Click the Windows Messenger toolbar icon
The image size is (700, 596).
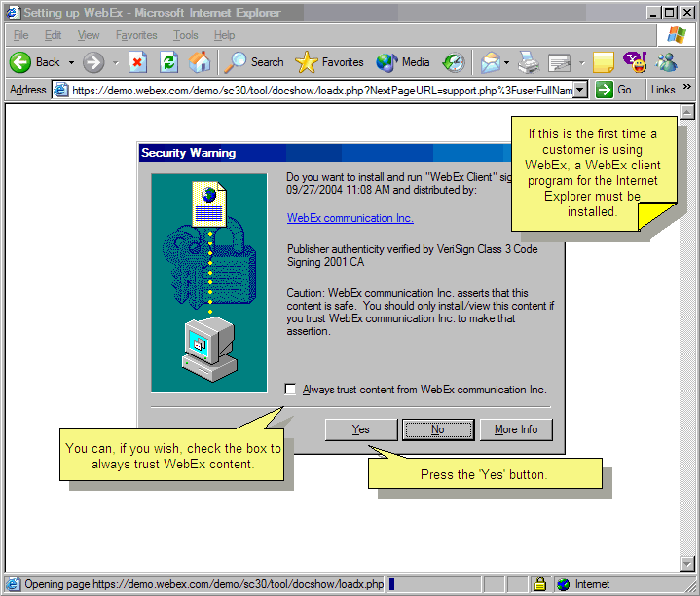point(666,62)
